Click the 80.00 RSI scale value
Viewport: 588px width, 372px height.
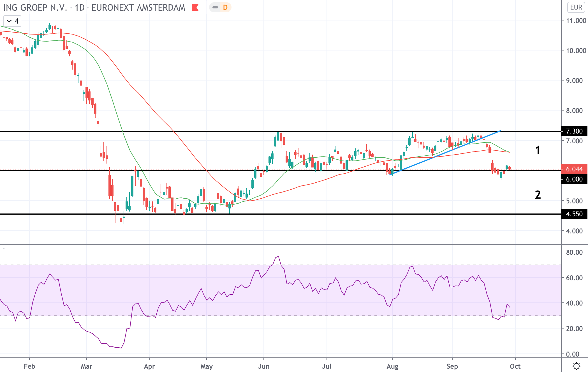point(574,252)
